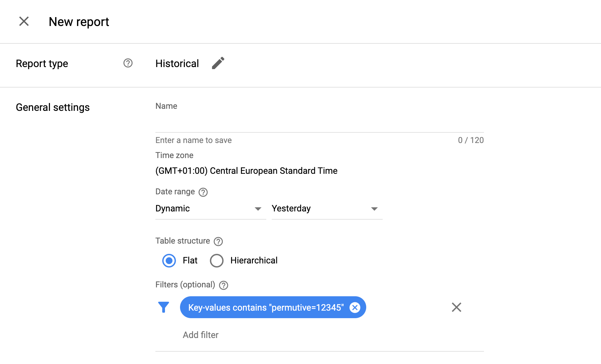The height and width of the screenshot is (364, 601).
Task: Delete the Key-values filter row
Action: (457, 307)
